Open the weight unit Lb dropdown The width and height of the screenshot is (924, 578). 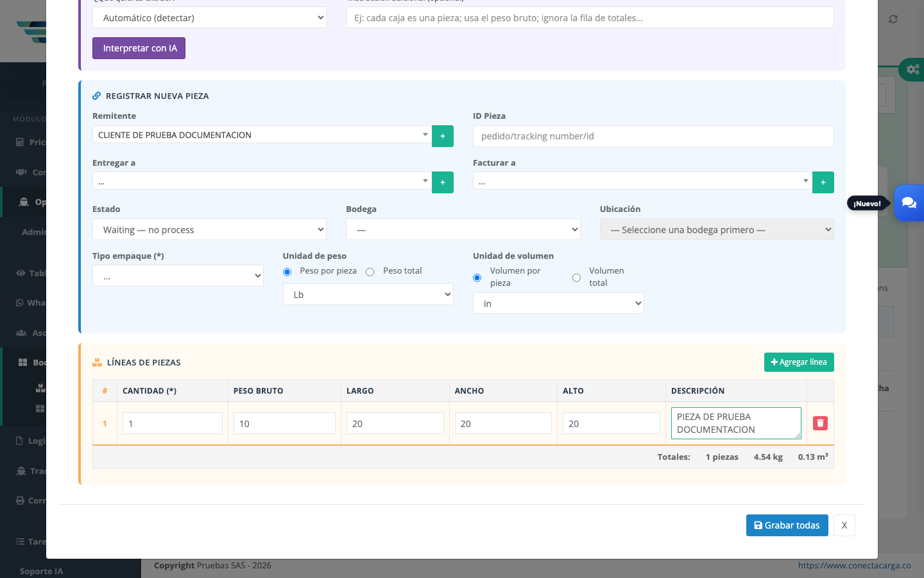point(368,294)
